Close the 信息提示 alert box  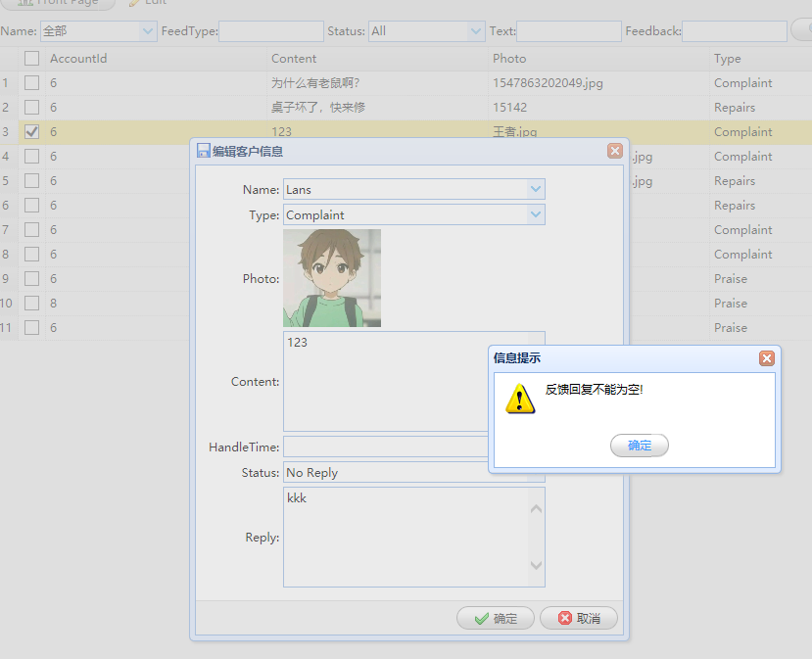tap(766, 358)
